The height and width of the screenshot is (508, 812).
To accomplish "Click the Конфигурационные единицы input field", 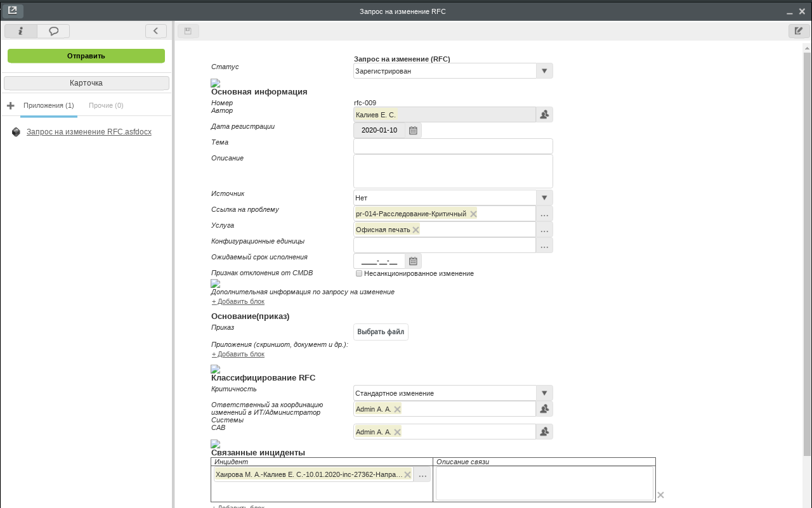I will (x=445, y=245).
